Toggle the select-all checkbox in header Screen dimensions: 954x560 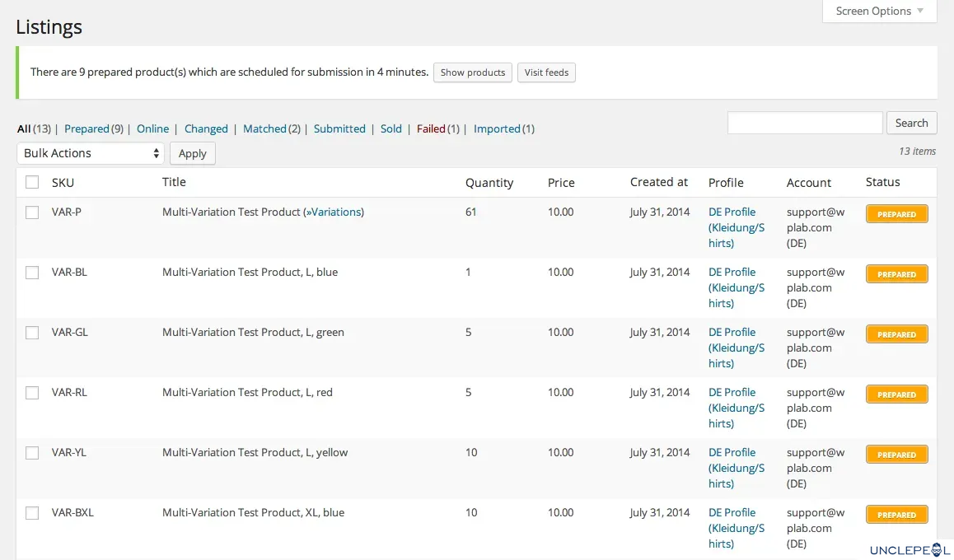tap(32, 183)
